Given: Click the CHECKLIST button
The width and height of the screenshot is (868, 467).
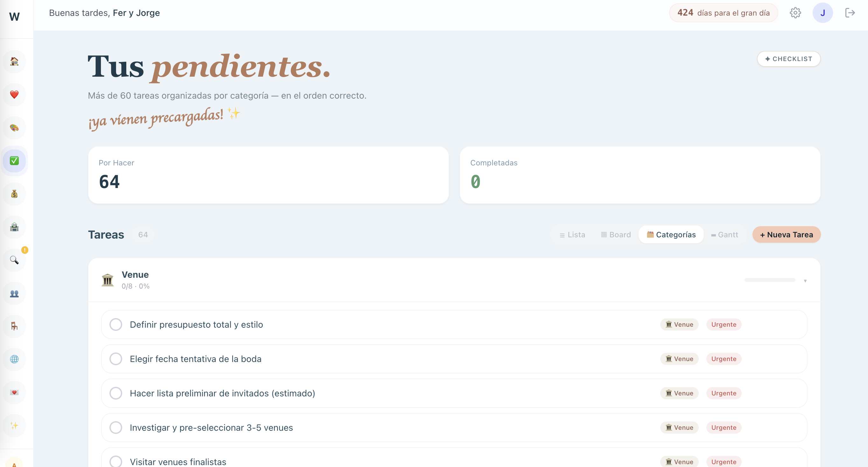Looking at the screenshot, I should [788, 59].
